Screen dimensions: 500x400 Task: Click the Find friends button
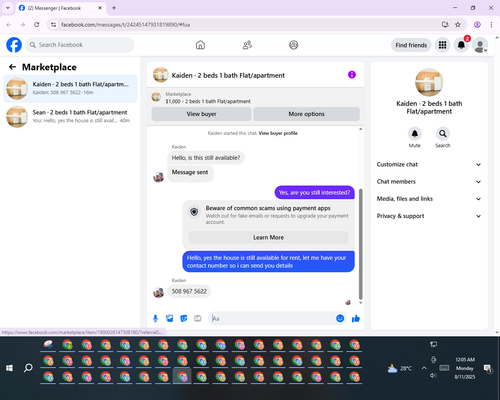tap(411, 45)
